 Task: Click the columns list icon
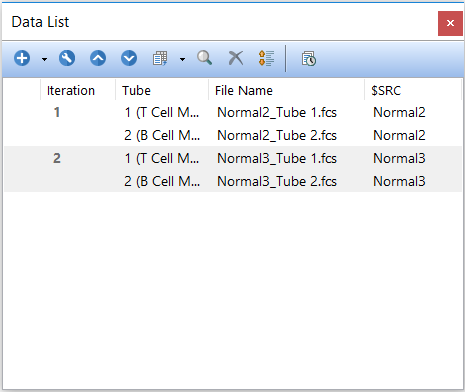click(x=160, y=59)
